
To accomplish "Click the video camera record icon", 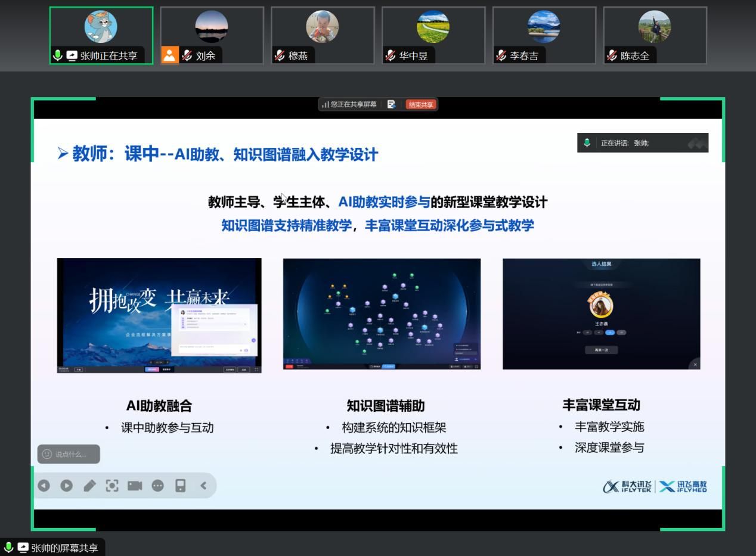I will point(135,486).
